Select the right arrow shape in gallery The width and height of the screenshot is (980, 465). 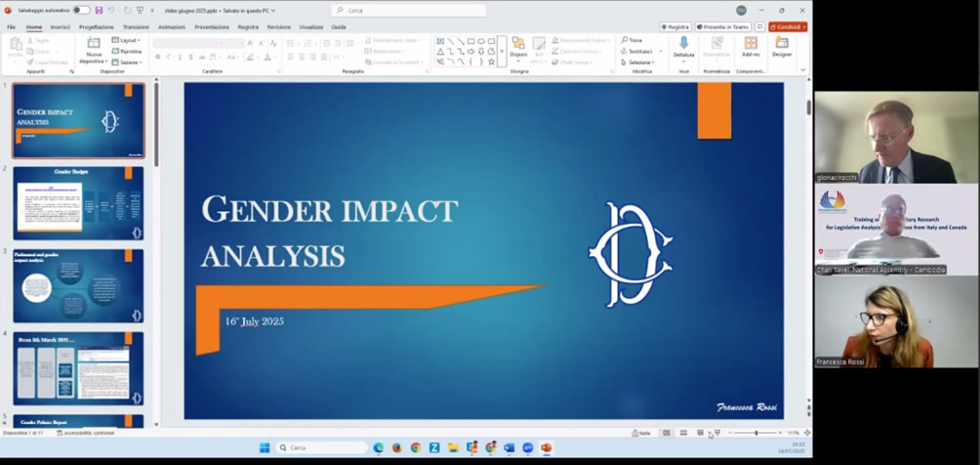[x=470, y=52]
